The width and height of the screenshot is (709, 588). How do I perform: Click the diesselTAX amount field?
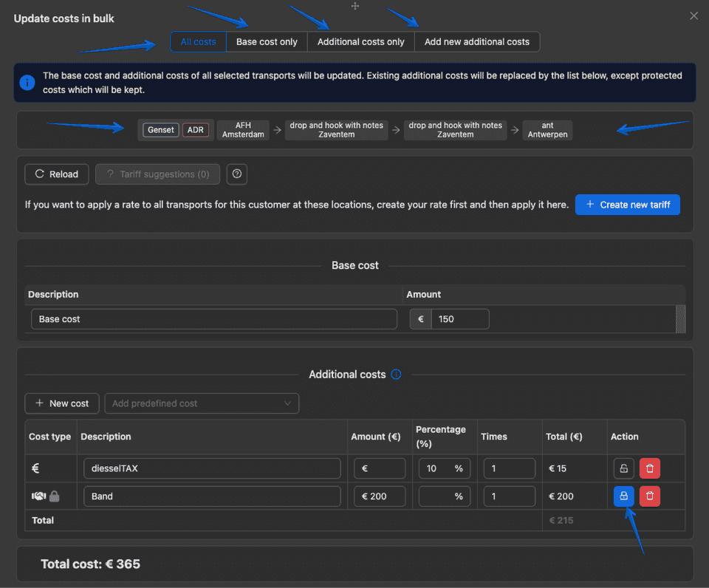pos(380,468)
